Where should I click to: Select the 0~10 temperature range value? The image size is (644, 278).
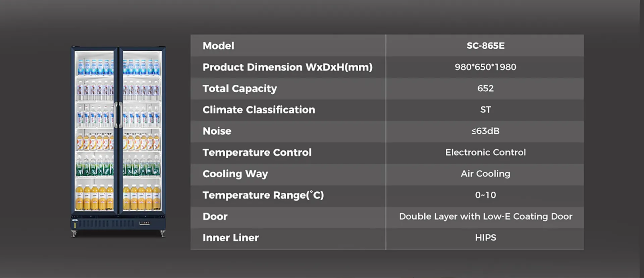(x=485, y=195)
